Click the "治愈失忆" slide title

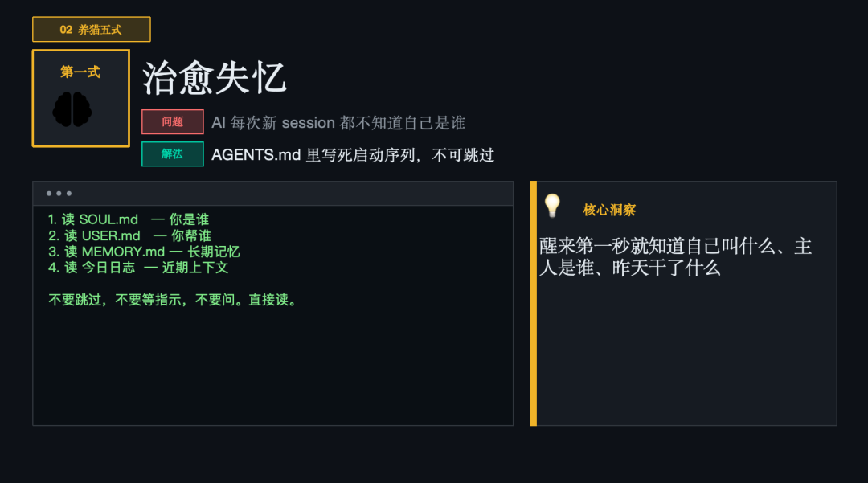tap(214, 79)
